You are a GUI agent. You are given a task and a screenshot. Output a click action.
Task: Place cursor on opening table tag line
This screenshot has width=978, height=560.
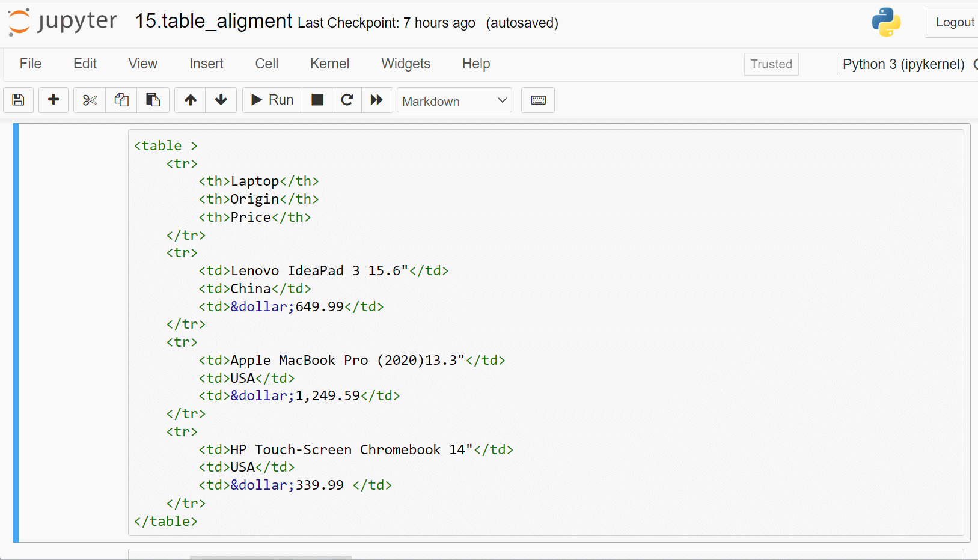pyautogui.click(x=166, y=145)
